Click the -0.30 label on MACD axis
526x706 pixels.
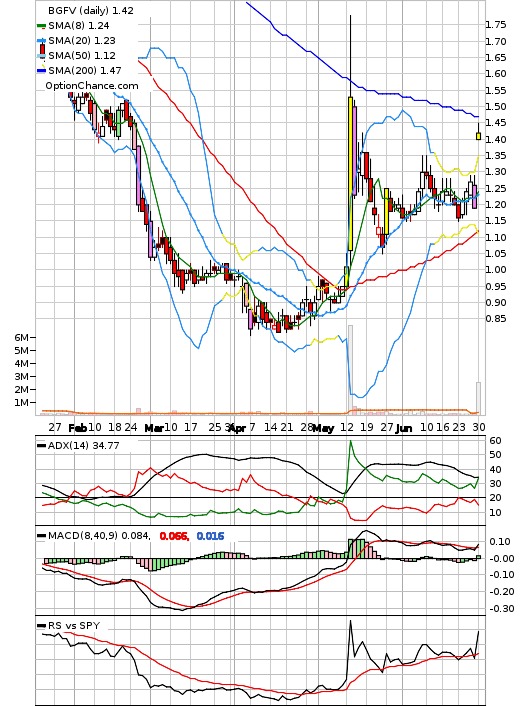(502, 609)
